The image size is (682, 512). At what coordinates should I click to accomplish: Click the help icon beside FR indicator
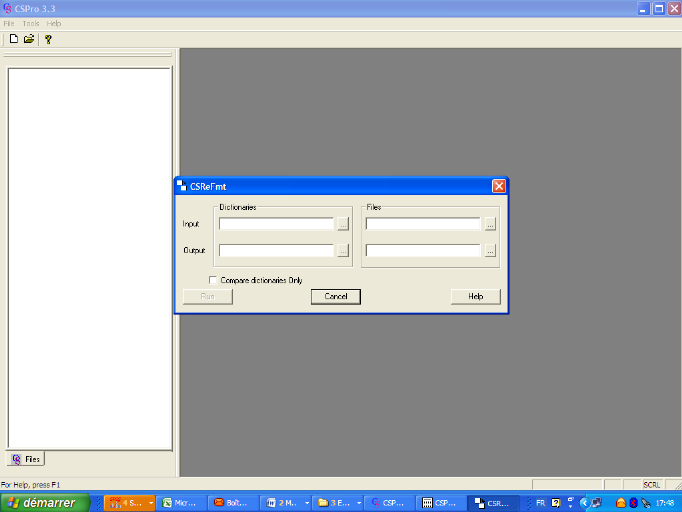[x=556, y=503]
